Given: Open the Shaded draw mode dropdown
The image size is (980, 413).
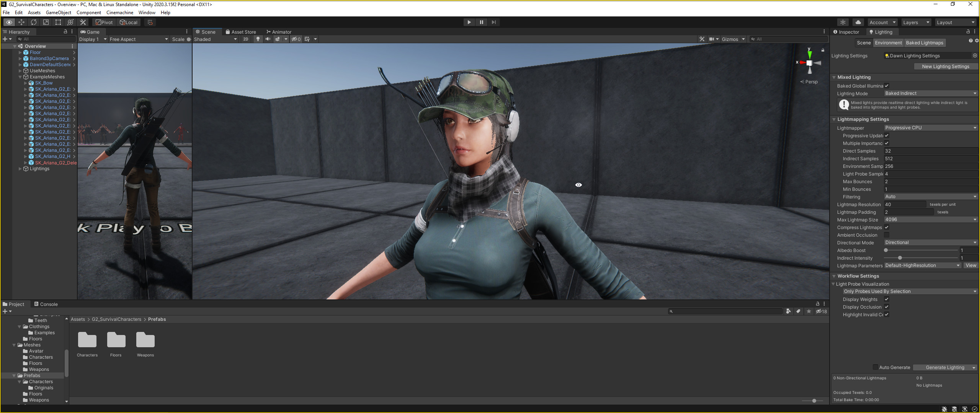Looking at the screenshot, I should (216, 39).
